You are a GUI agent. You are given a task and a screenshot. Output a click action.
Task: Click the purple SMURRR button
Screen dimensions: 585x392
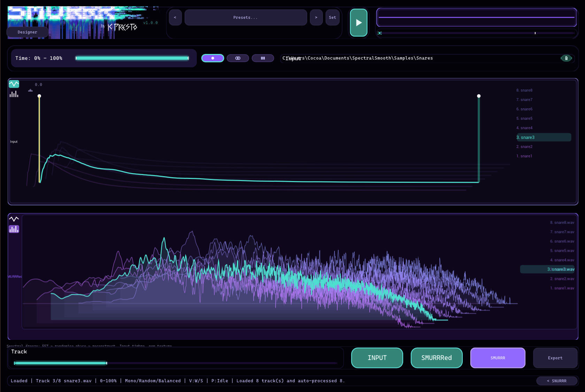[498, 358]
